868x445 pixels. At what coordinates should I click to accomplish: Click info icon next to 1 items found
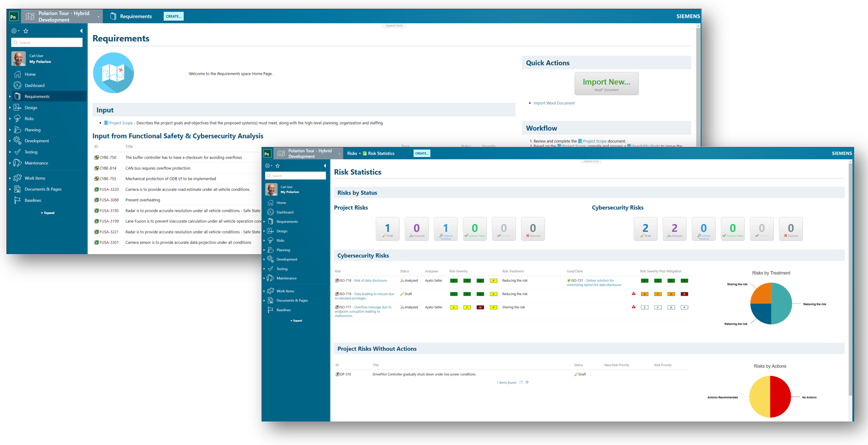click(x=527, y=382)
